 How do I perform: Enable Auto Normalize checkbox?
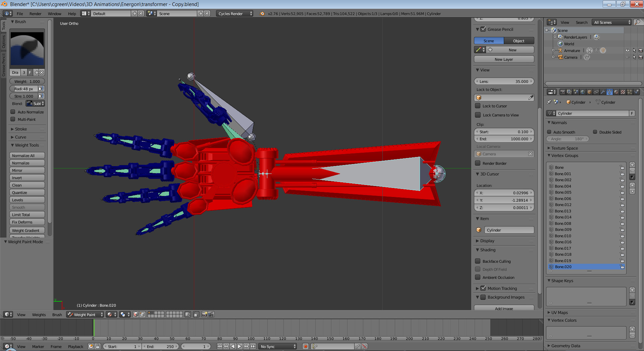coord(13,112)
